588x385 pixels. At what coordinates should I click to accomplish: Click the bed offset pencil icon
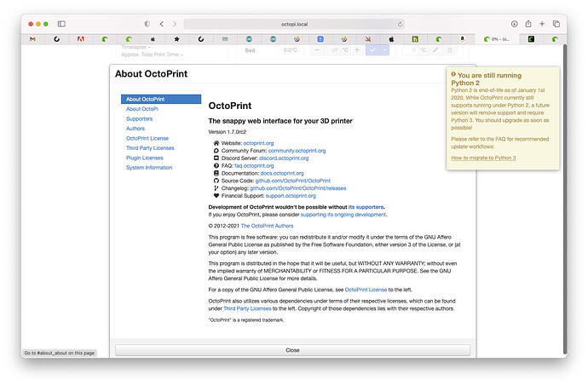click(x=435, y=50)
